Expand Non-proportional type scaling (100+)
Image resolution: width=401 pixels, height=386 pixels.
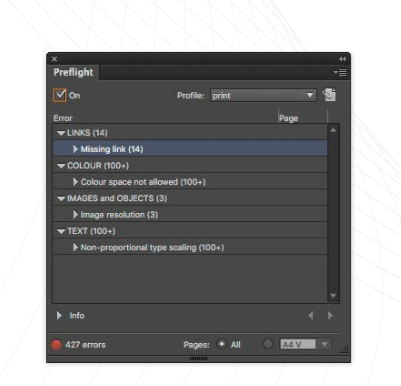75,247
